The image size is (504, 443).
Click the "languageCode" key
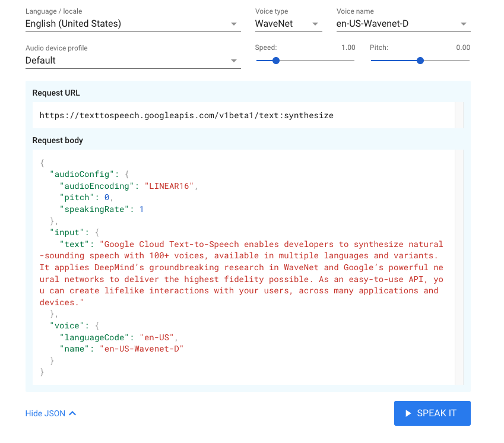94,337
